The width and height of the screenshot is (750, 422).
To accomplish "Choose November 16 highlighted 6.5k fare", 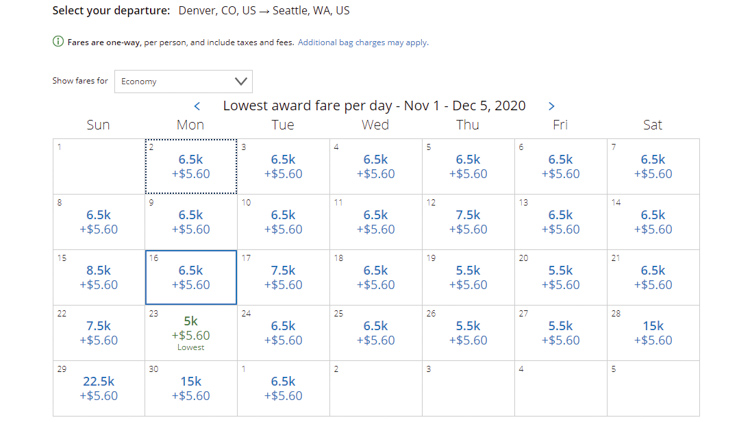I will [191, 277].
